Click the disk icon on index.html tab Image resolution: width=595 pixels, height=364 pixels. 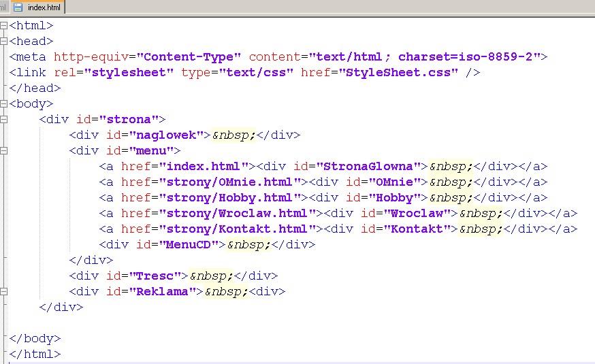coord(18,7)
